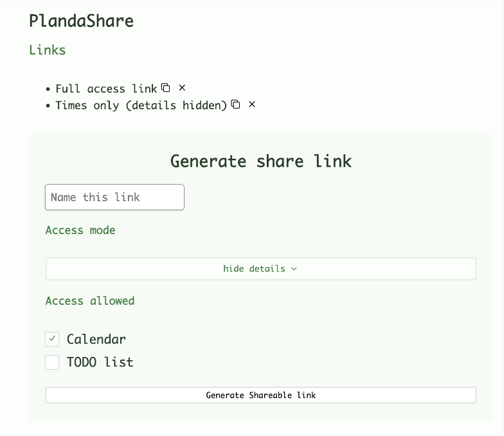Copy the Times only link
Screen dimensions: 504x436
coord(236,104)
